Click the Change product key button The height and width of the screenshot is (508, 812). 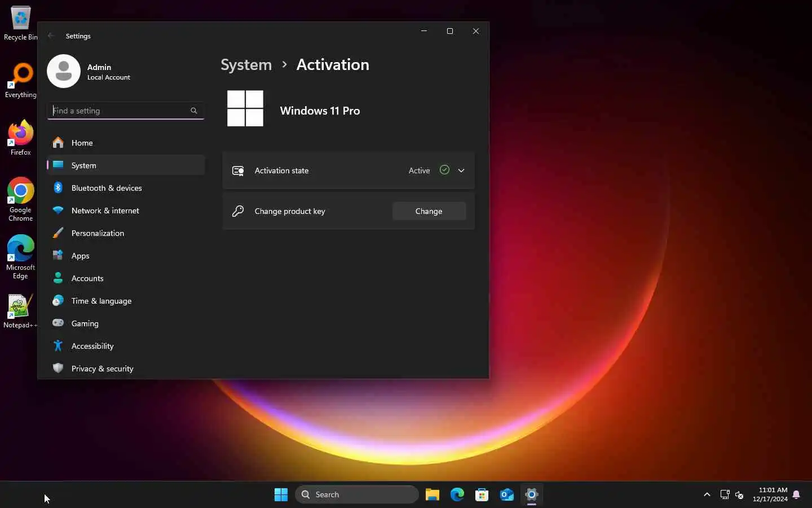pyautogui.click(x=429, y=211)
